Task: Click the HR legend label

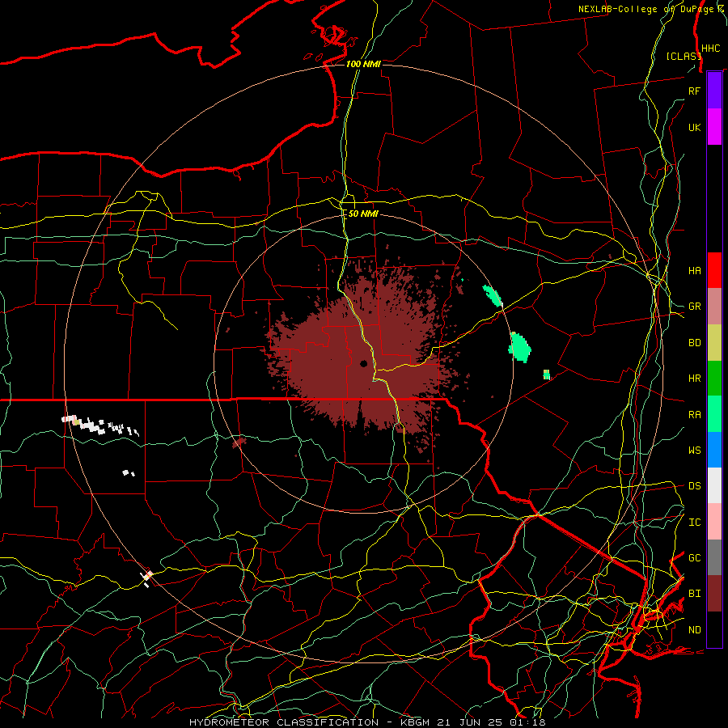Action: pos(694,379)
